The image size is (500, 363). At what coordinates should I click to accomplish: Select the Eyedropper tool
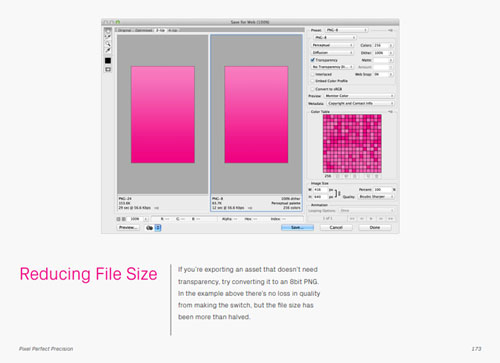108,50
